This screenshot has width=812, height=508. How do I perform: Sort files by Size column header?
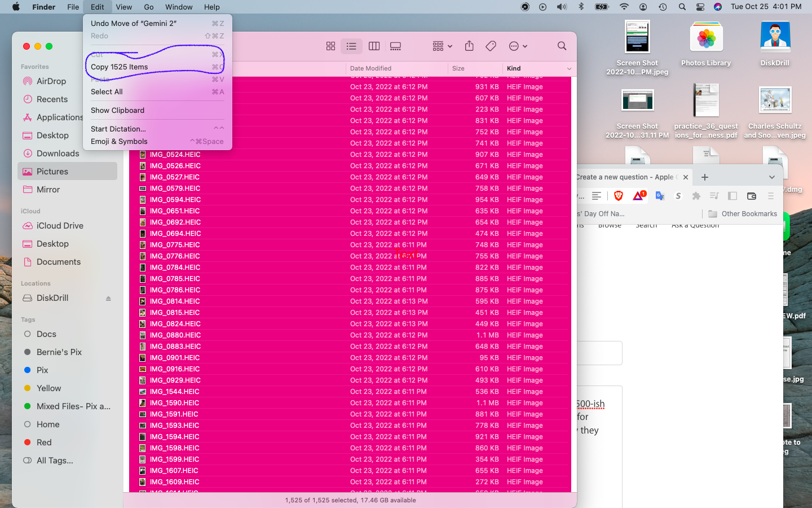(x=458, y=69)
